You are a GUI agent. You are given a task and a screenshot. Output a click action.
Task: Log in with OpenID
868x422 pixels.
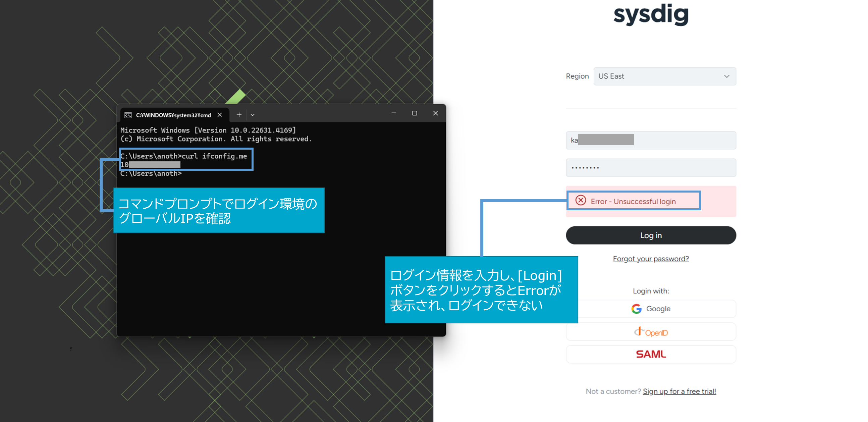point(651,332)
